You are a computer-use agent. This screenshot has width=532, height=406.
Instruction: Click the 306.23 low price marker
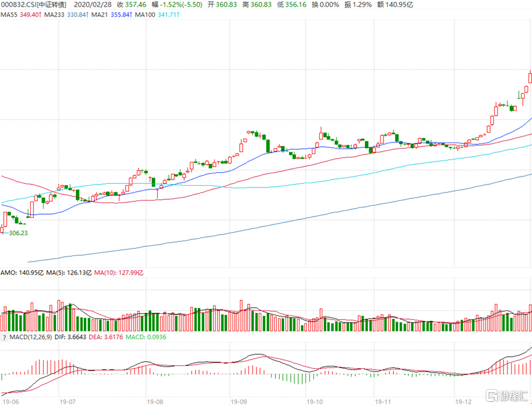(18, 233)
